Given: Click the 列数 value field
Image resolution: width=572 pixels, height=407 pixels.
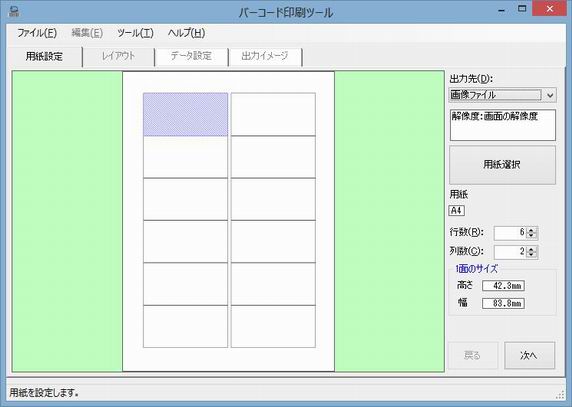Looking at the screenshot, I should tap(510, 252).
